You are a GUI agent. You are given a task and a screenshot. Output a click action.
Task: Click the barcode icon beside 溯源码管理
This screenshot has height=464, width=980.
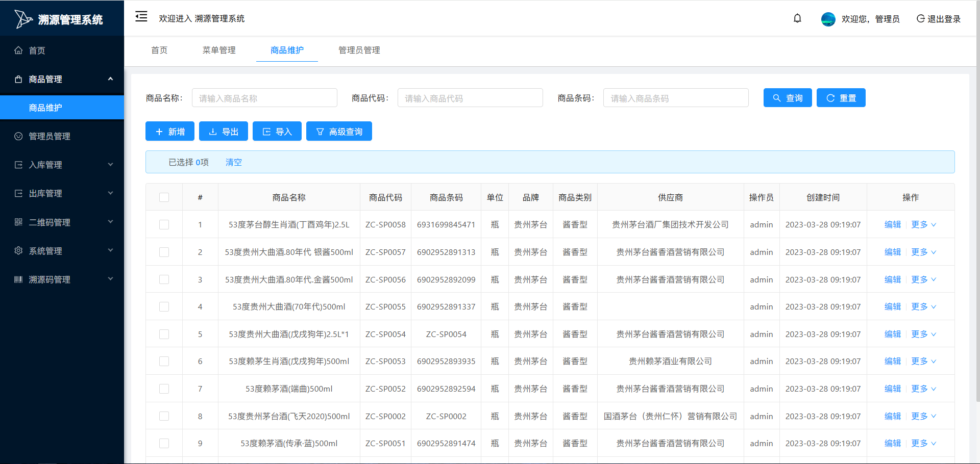(x=18, y=279)
